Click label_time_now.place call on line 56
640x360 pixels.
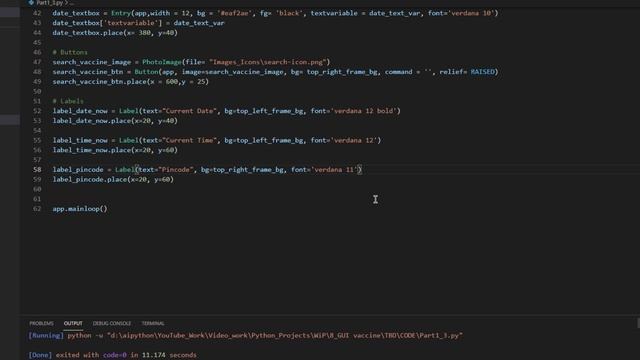click(115, 150)
